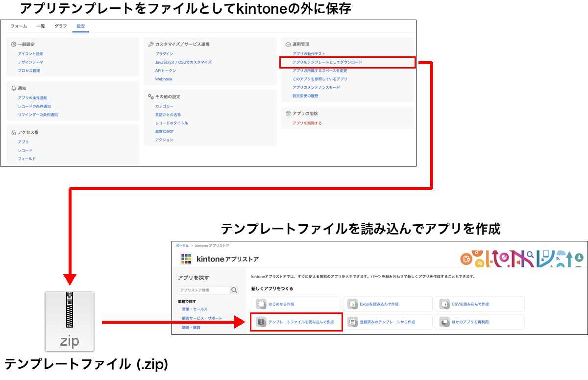Open 調達・購買 category
The width and height of the screenshot is (588, 380).
click(192, 327)
